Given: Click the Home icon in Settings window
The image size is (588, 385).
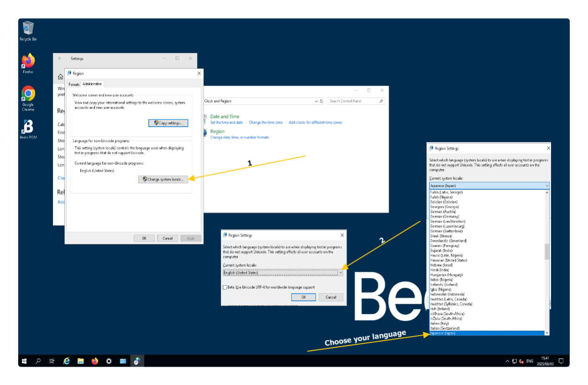Looking at the screenshot, I should point(60,77).
